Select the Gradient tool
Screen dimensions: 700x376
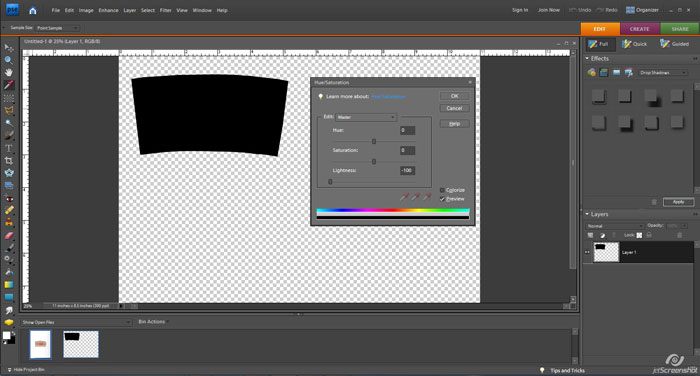[x=8, y=284]
